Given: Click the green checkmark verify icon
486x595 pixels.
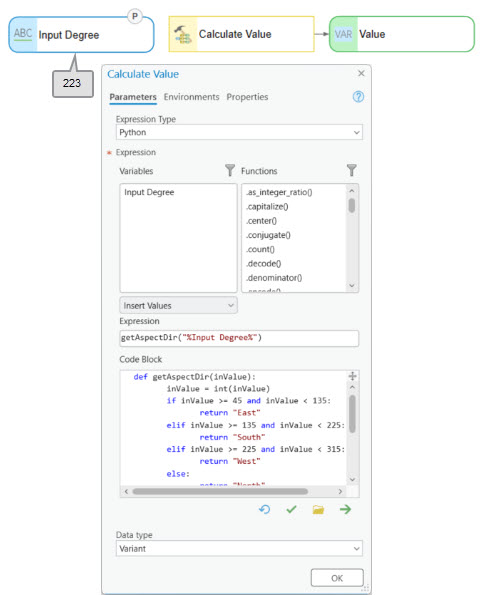Looking at the screenshot, I should click(x=291, y=509).
